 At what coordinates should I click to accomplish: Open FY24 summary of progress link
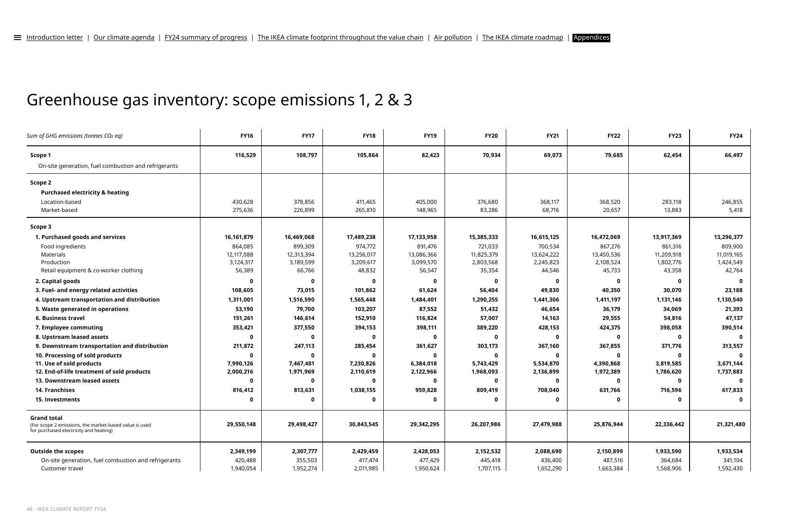click(x=206, y=37)
